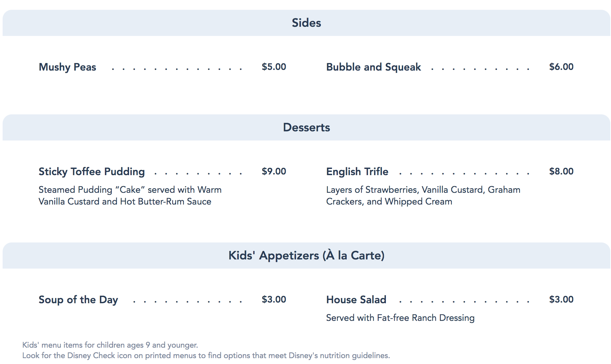Click the Kids' Appetizers section header
The height and width of the screenshot is (364, 611).
[x=306, y=256]
